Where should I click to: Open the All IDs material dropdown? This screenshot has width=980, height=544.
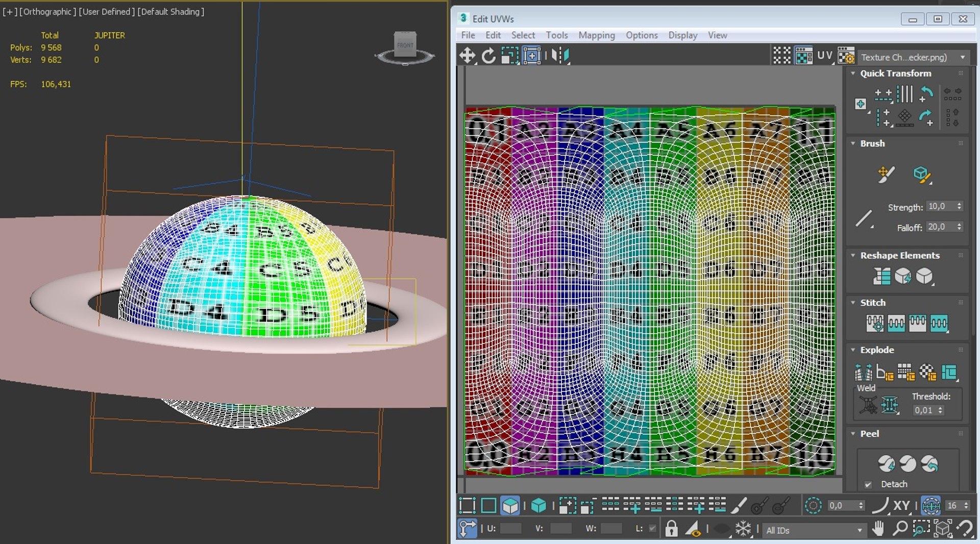click(x=815, y=530)
